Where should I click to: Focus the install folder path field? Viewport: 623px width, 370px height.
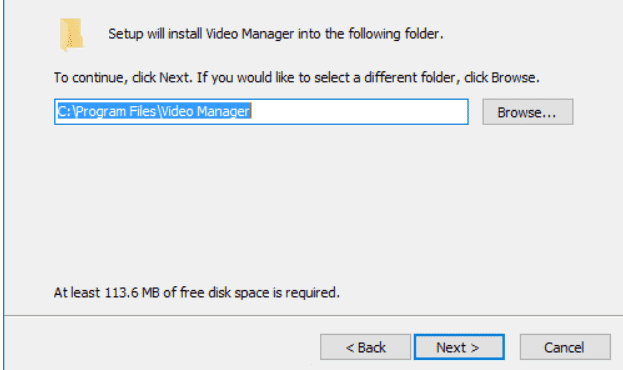(x=261, y=112)
